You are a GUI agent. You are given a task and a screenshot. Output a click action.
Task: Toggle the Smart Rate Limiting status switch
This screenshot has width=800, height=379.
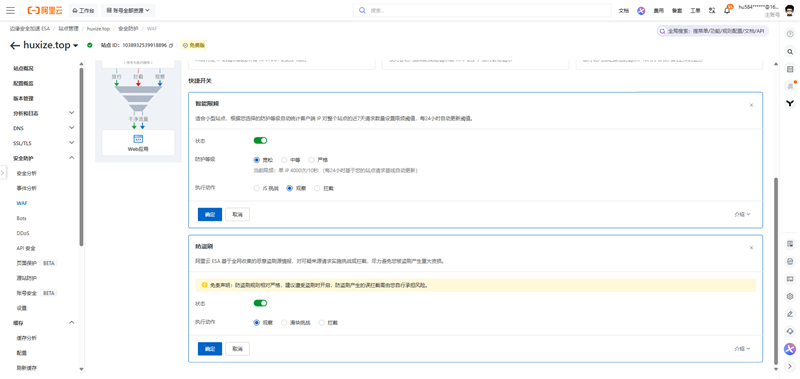260,140
